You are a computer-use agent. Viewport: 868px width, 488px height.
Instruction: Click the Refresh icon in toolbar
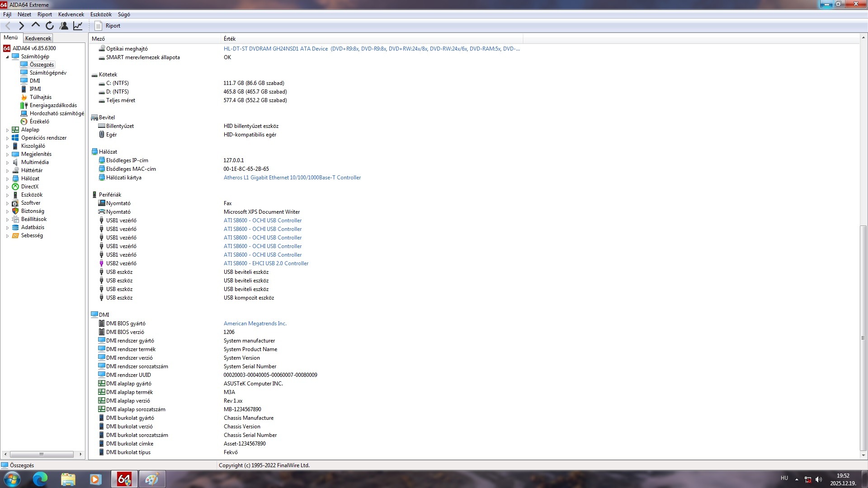(50, 26)
